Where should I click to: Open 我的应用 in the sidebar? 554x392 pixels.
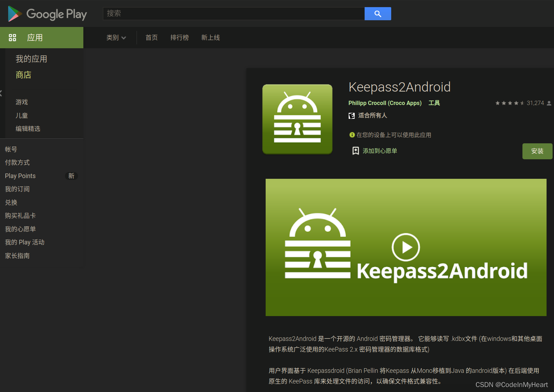click(x=31, y=59)
